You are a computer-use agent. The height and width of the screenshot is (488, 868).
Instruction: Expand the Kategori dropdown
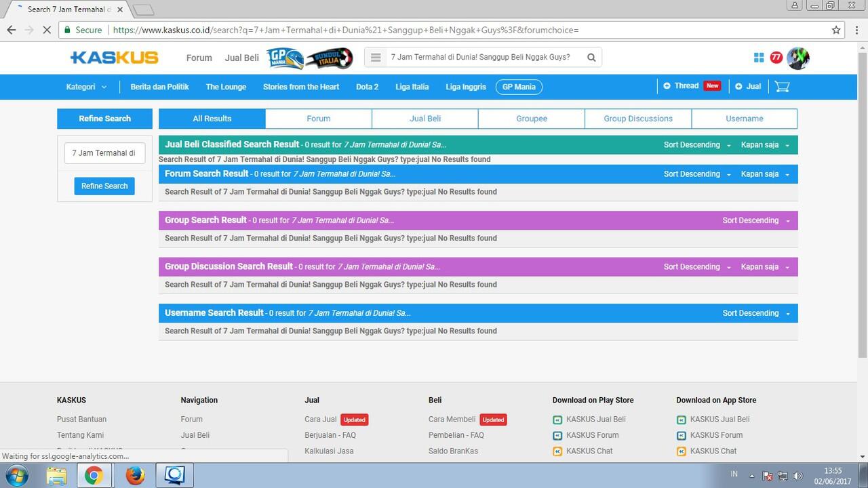[86, 87]
